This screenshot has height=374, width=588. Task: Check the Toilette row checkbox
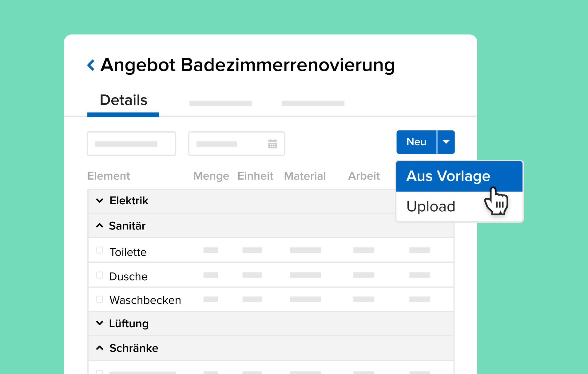[x=99, y=250]
